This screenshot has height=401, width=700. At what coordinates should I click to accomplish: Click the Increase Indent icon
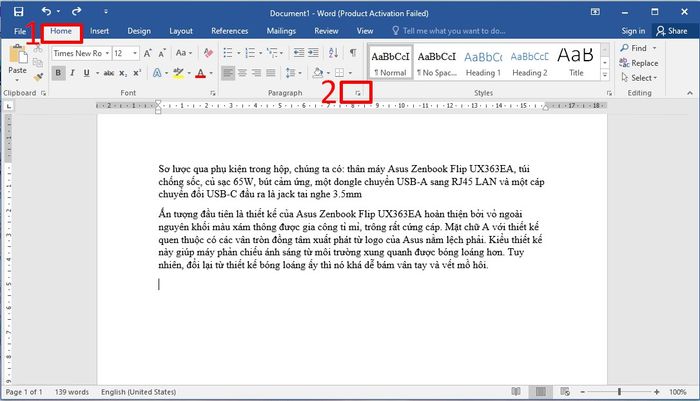[313, 53]
